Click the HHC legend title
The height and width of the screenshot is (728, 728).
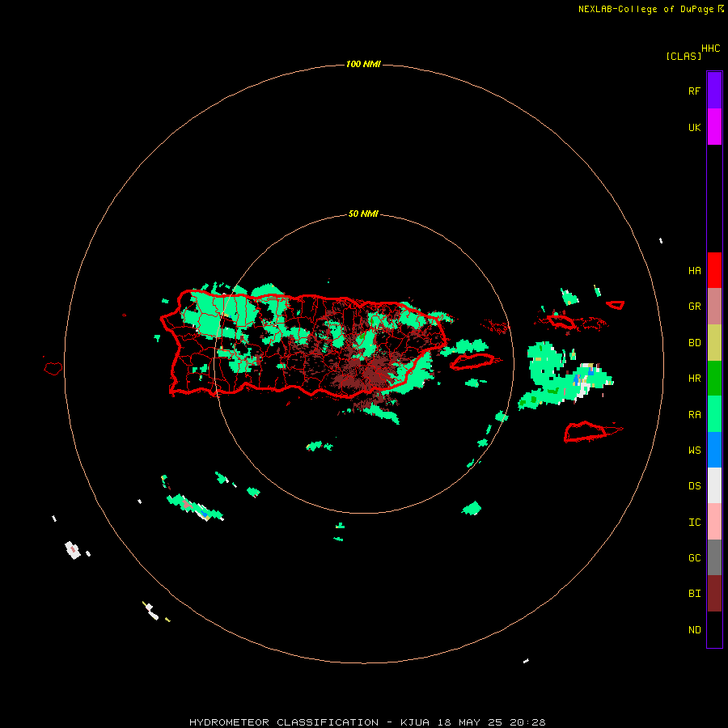pos(711,49)
